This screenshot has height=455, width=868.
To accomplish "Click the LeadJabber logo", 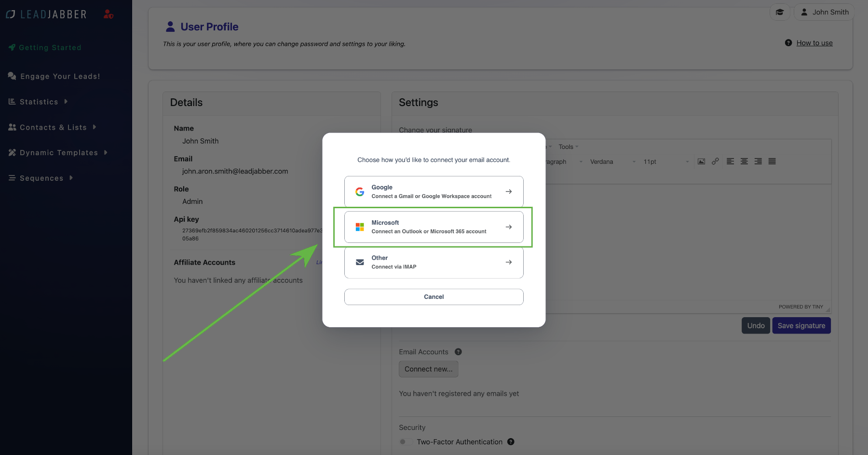I will pyautogui.click(x=46, y=14).
